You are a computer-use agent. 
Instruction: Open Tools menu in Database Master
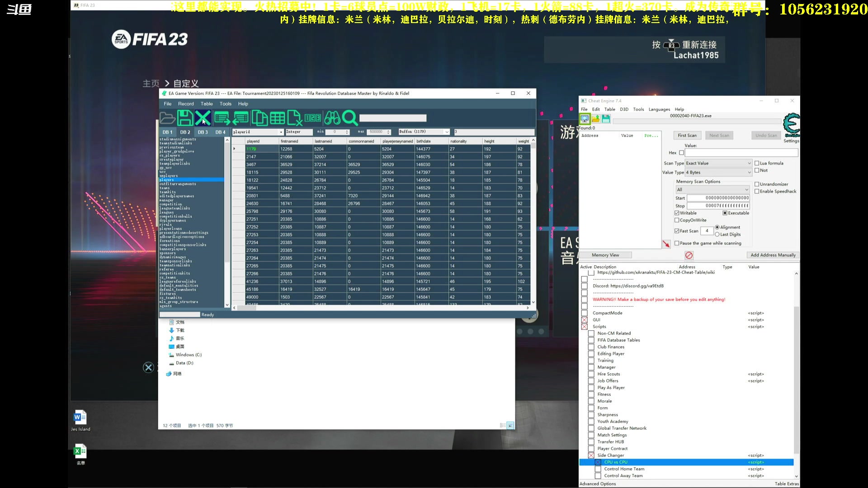pyautogui.click(x=226, y=104)
